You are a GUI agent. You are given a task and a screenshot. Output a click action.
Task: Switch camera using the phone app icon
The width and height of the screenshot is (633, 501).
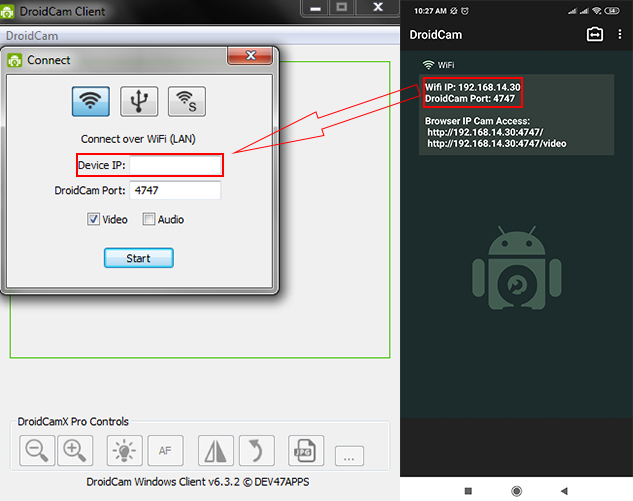point(593,34)
